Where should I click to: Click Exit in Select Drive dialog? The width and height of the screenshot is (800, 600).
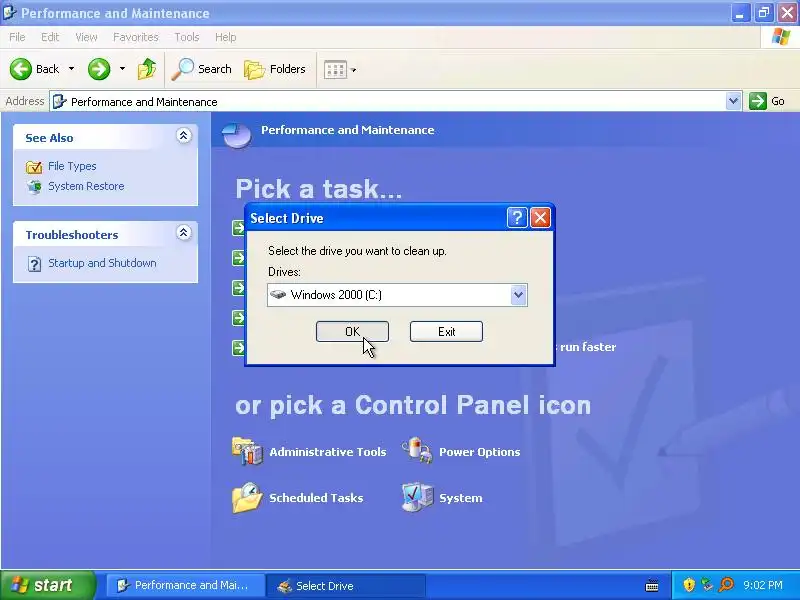click(446, 332)
